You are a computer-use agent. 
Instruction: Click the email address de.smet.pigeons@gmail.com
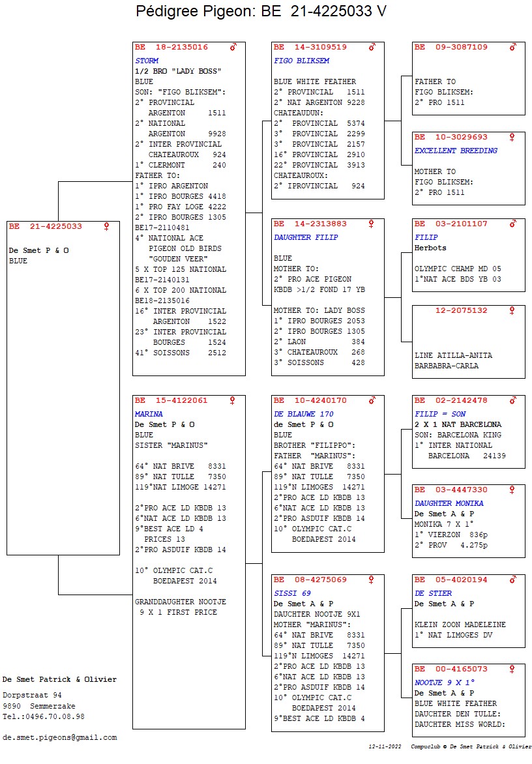60,737
